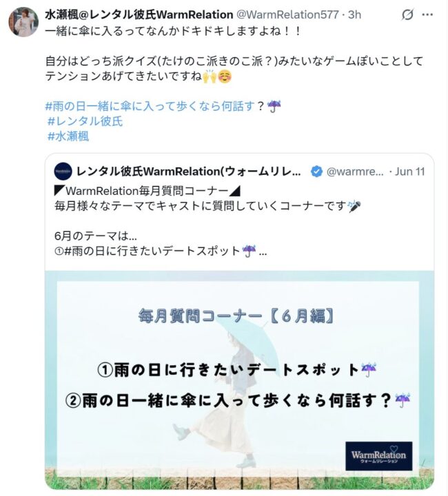Open the 毎月質問コーナー【6月編】 image

click(x=239, y=380)
